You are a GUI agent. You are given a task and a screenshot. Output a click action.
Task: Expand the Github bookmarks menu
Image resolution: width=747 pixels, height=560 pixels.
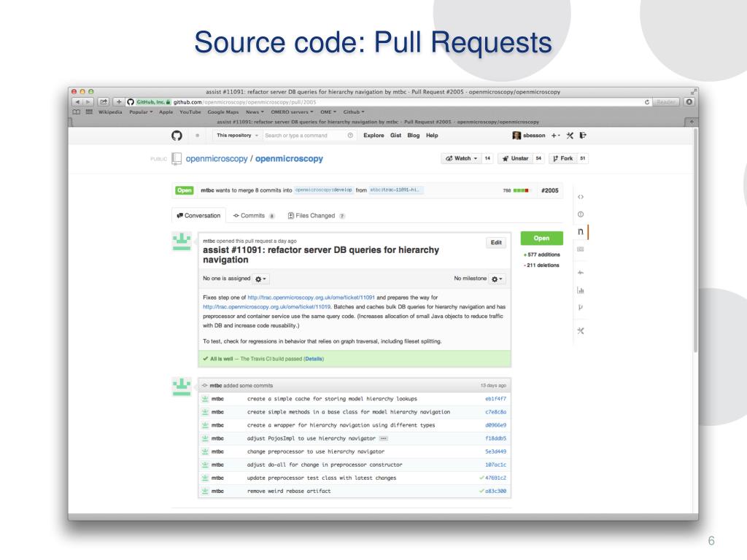point(354,112)
